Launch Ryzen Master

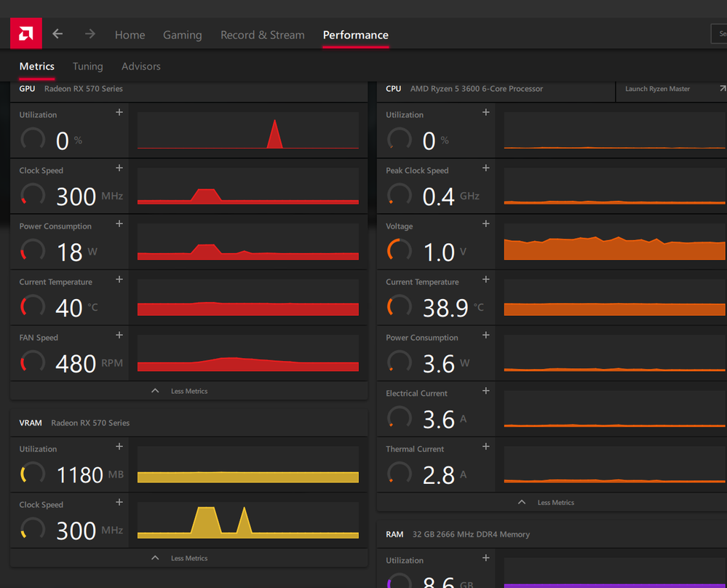point(657,89)
